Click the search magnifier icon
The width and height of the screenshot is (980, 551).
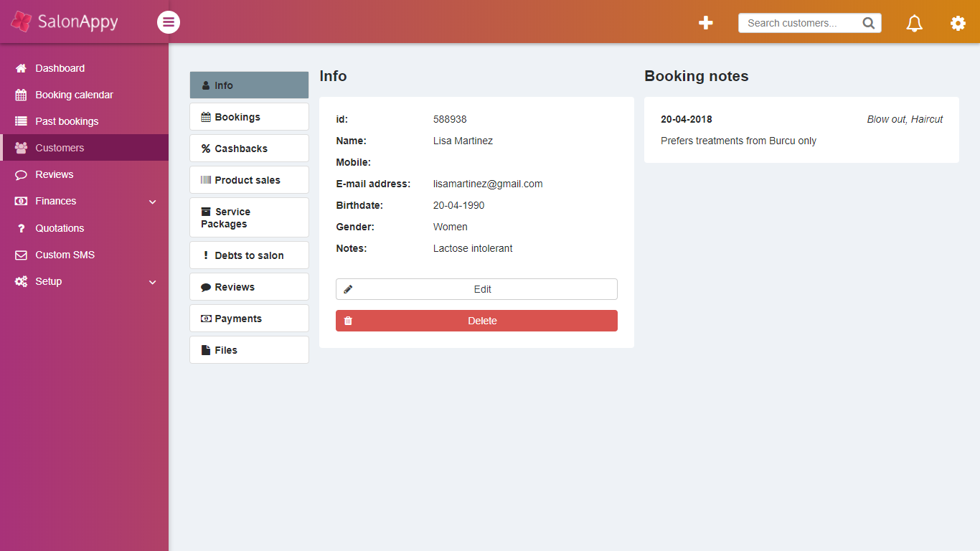pyautogui.click(x=868, y=23)
